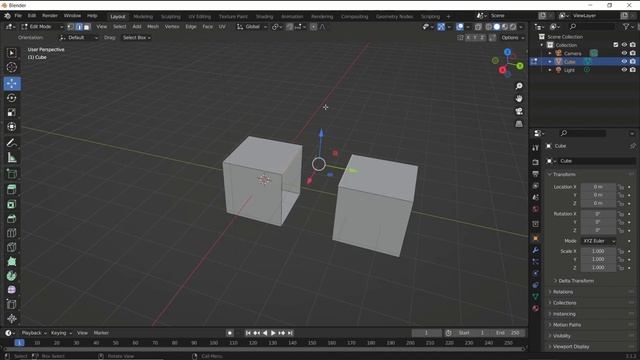Enable vertex select mode
The image size is (640, 360).
(x=71, y=27)
